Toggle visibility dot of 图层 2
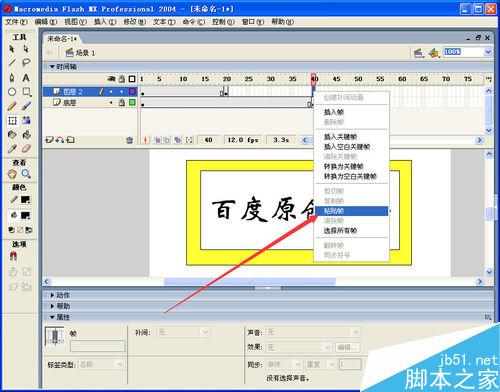The height and width of the screenshot is (392, 500). (x=111, y=91)
